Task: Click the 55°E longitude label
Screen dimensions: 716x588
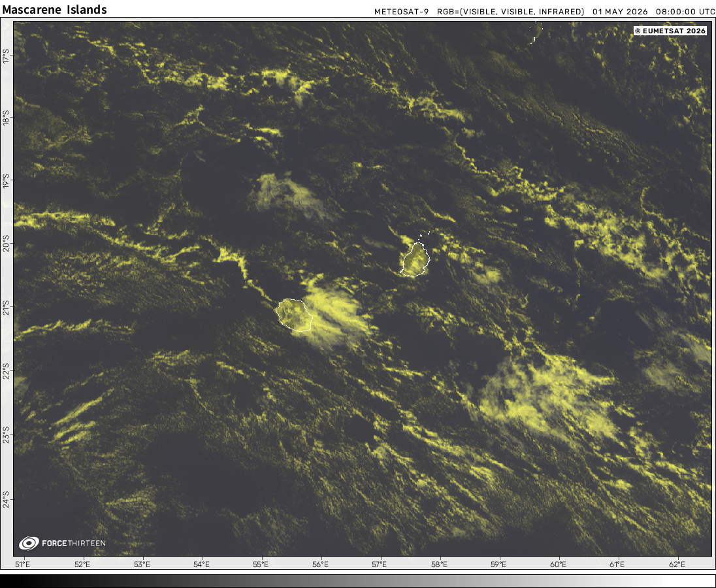Action: pos(261,564)
